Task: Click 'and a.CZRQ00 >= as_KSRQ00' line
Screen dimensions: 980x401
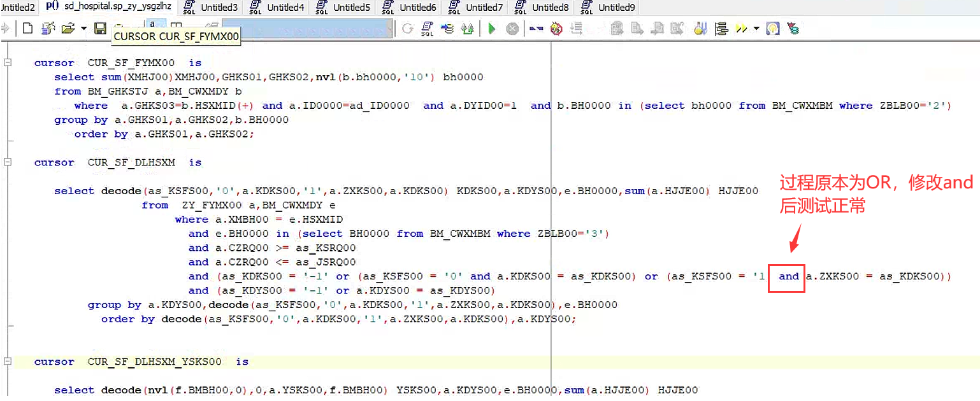Action: coord(272,248)
